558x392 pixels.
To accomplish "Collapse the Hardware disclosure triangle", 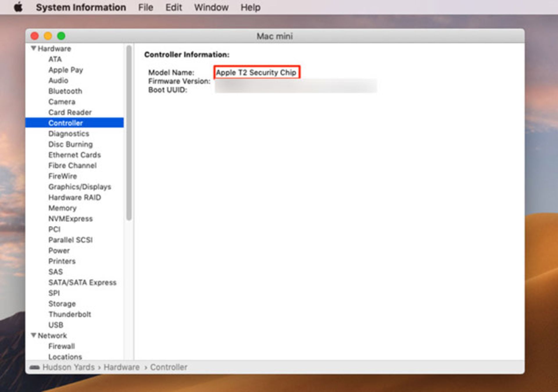I will click(33, 48).
